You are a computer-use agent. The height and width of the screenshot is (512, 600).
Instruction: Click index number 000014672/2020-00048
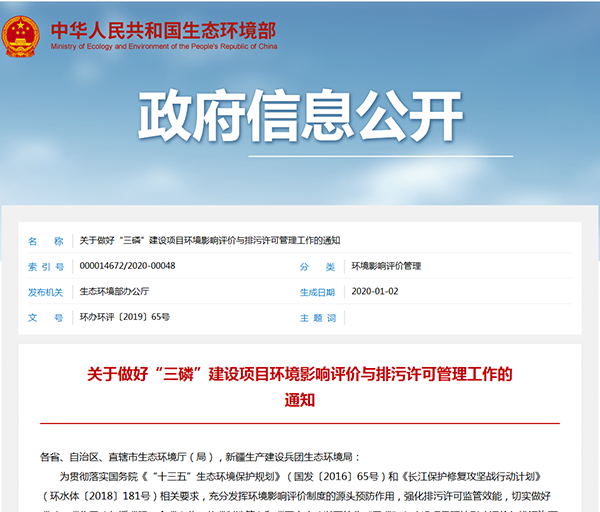coord(127,267)
